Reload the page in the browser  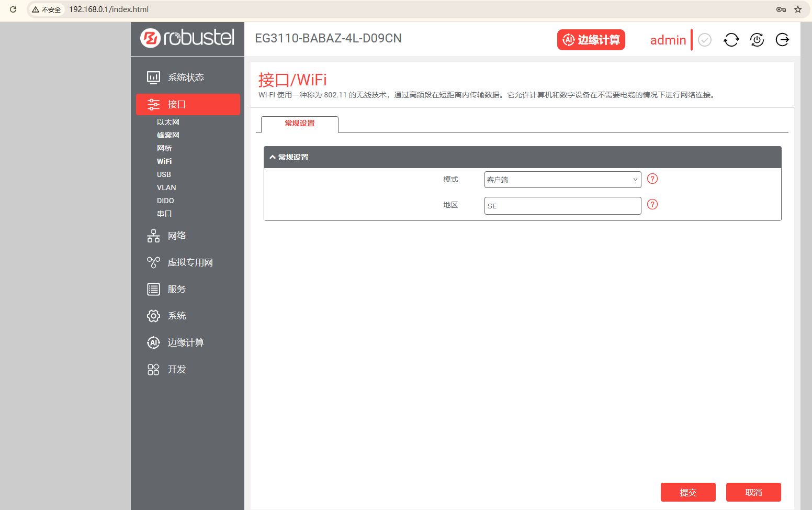[x=13, y=9]
